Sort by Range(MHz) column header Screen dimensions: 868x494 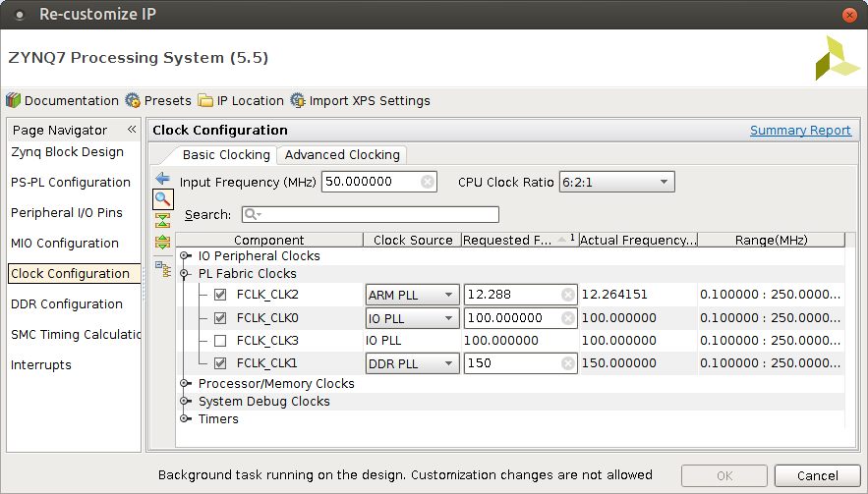(x=771, y=240)
